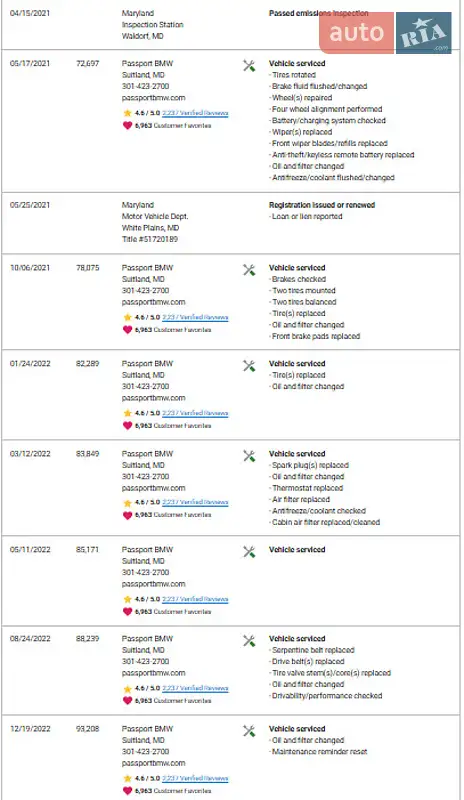Open Verified Reviews link in 05/11/2022 entry
This screenshot has height=800, width=464.
tap(195, 599)
